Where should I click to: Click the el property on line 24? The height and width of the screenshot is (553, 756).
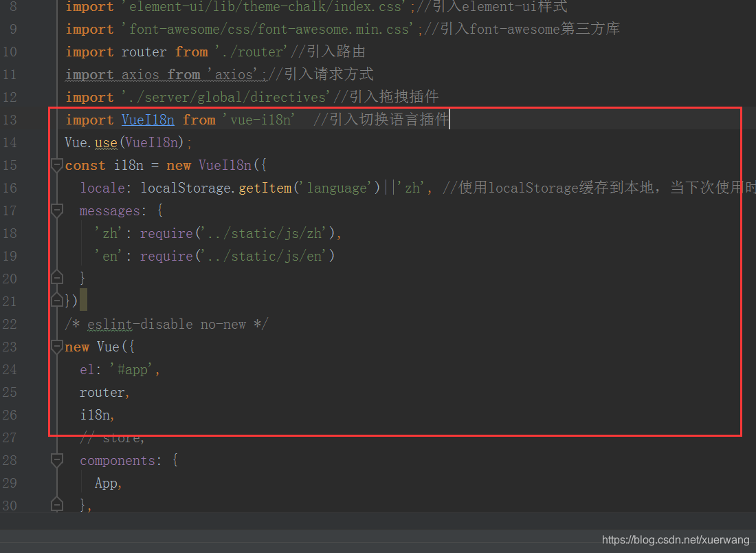pos(87,369)
